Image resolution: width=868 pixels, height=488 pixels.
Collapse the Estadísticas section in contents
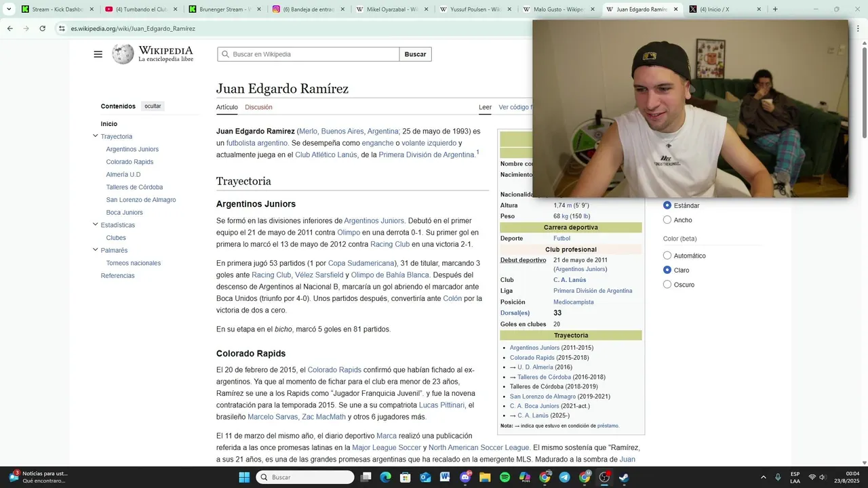pyautogui.click(x=95, y=224)
